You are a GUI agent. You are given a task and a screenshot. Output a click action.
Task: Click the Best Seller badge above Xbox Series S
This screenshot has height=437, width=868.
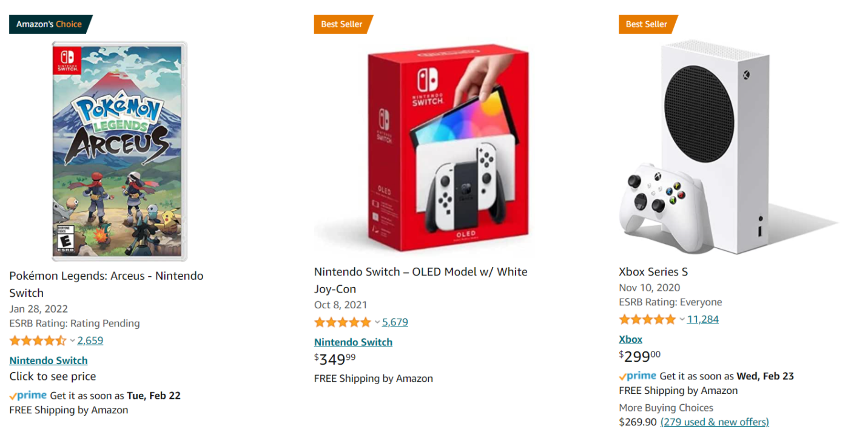tap(647, 24)
